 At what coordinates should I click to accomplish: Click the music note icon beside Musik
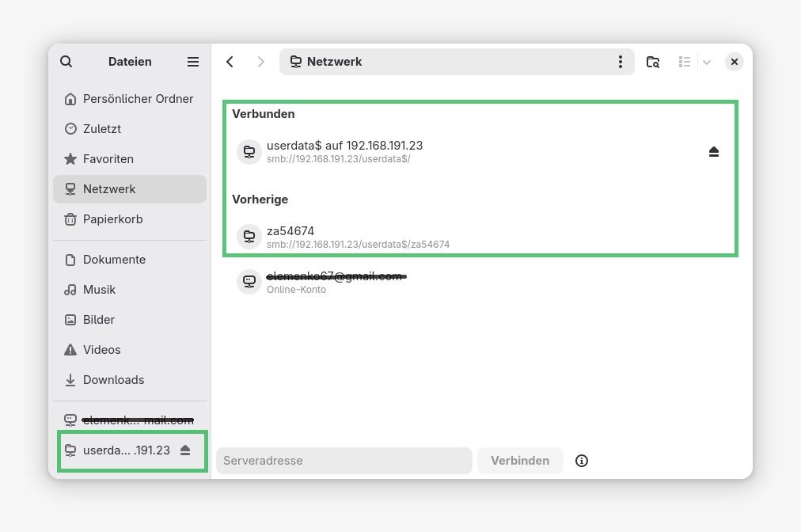(70, 290)
